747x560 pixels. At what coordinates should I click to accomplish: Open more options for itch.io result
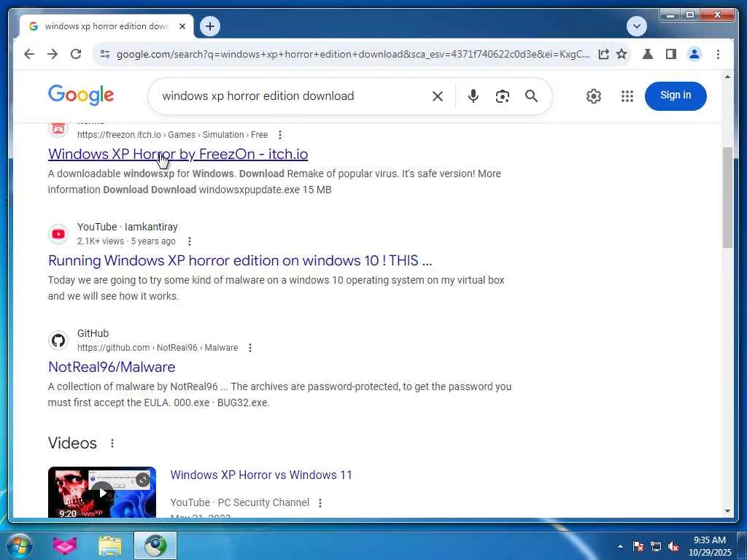click(x=280, y=135)
